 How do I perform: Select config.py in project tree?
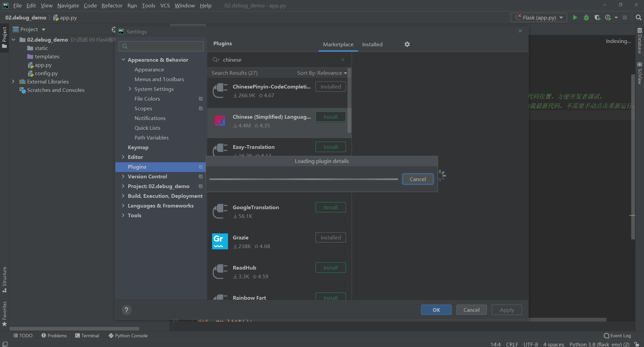43,73
